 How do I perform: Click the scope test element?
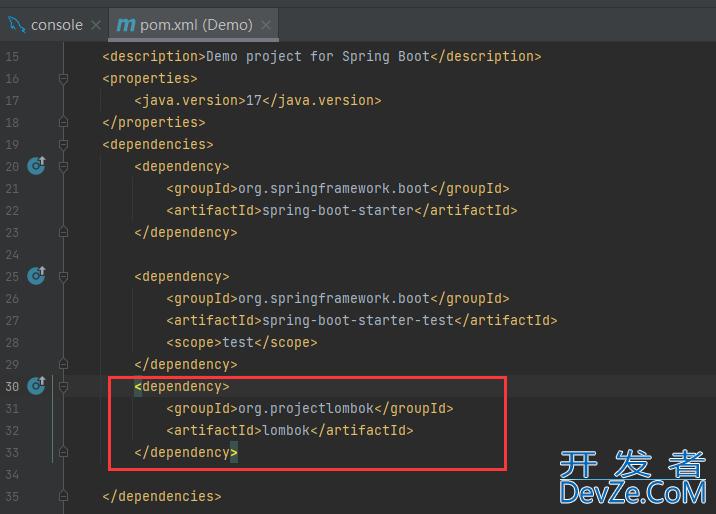pyautogui.click(x=242, y=342)
